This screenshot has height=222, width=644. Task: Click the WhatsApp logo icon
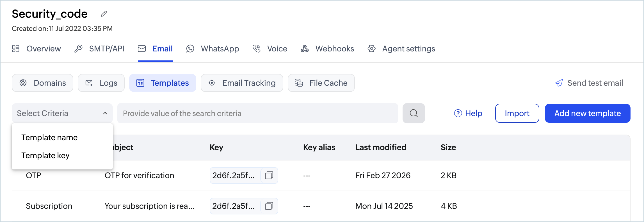(190, 49)
